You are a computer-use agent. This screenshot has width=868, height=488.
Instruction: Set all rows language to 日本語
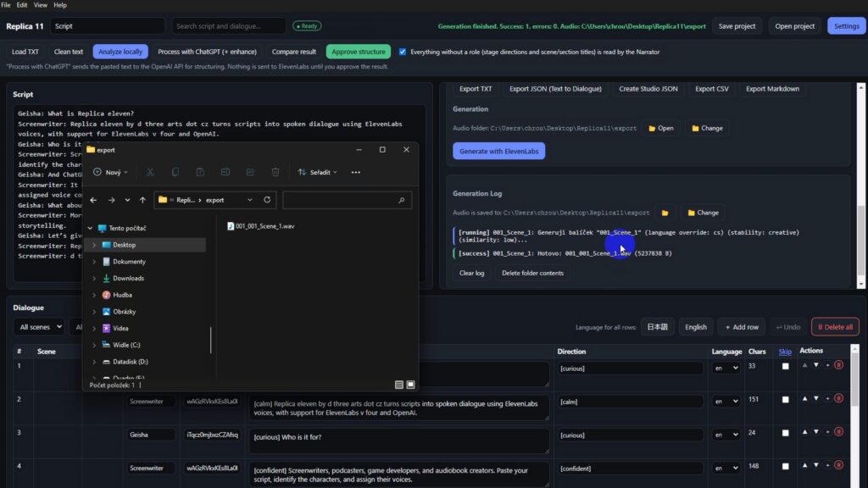pyautogui.click(x=657, y=327)
